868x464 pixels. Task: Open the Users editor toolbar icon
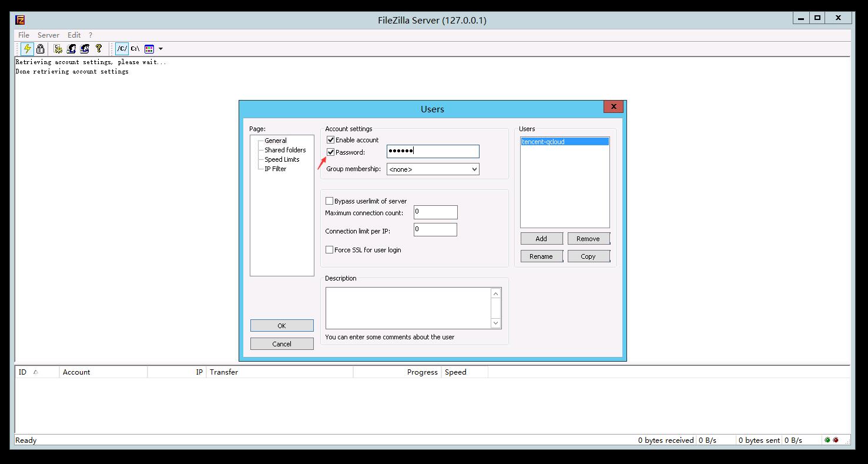(x=71, y=49)
